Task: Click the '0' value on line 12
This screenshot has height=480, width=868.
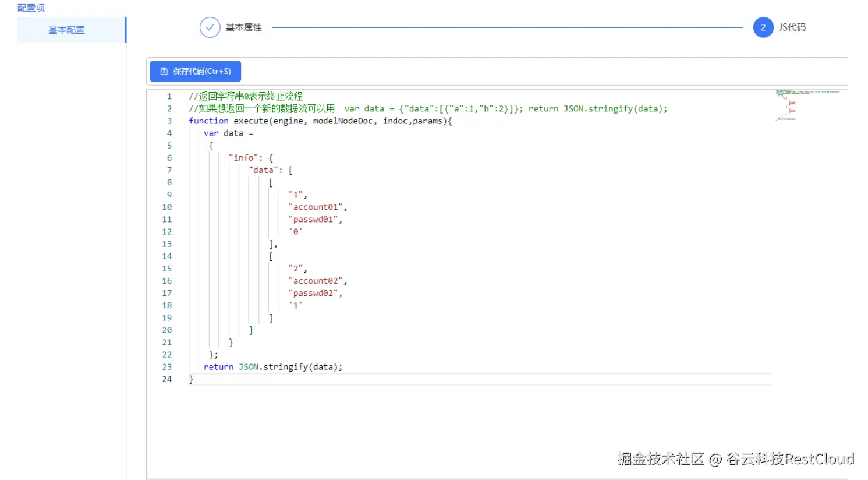Action: click(x=296, y=232)
